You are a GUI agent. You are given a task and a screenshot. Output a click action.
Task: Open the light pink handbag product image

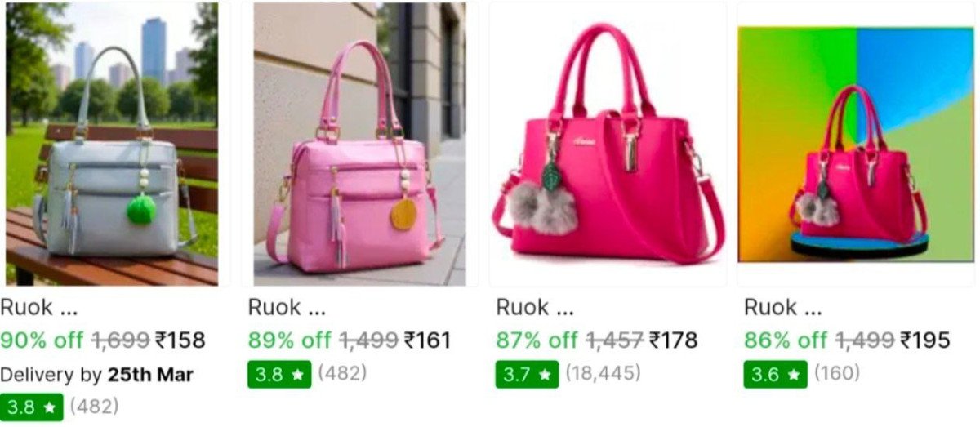coord(359,144)
